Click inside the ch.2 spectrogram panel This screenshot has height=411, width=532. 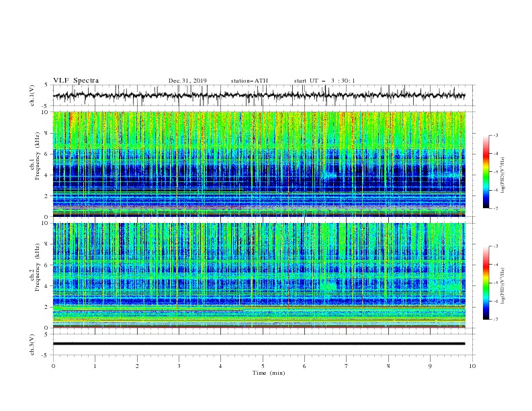pyautogui.click(x=259, y=275)
